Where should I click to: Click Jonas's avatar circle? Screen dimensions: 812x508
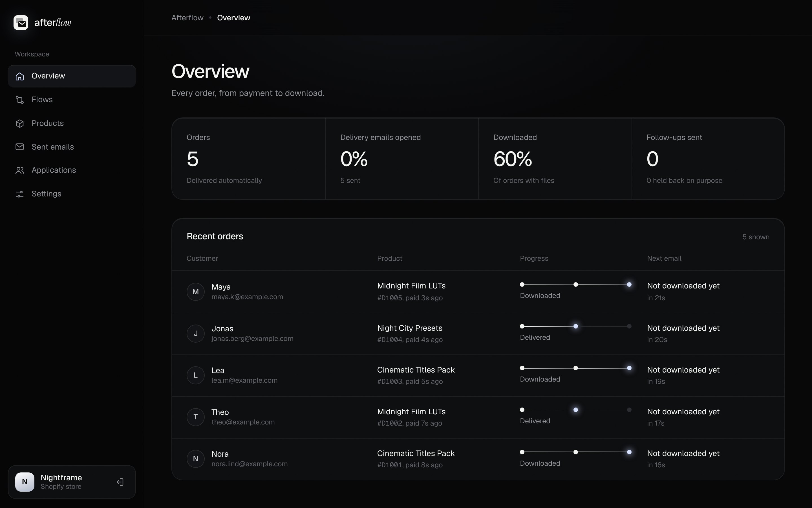pos(196,333)
